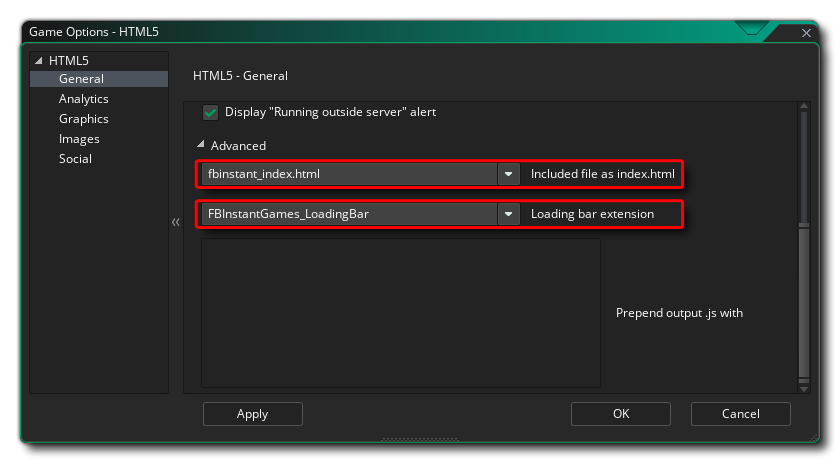Open the loading bar extension dropdown arrow

[x=508, y=214]
